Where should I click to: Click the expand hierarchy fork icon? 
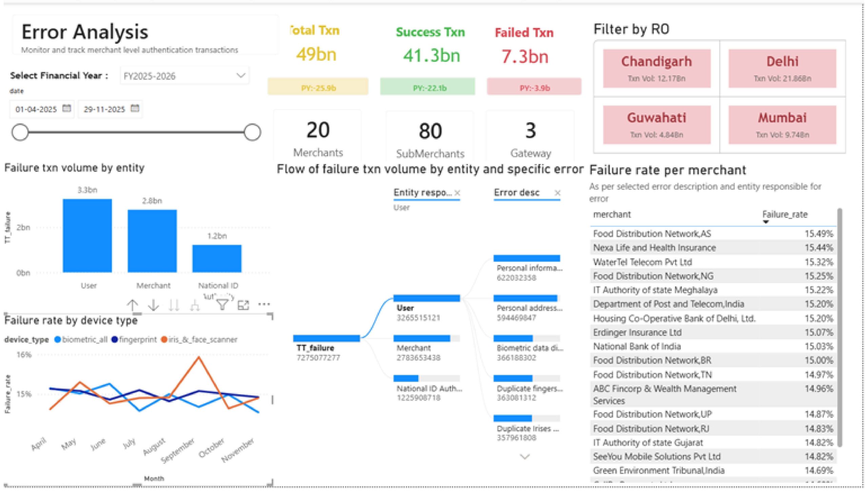(195, 306)
